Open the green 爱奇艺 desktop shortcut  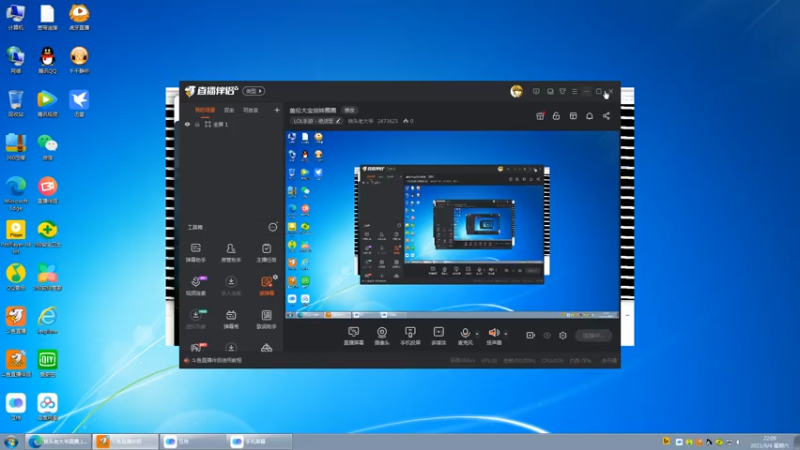tap(47, 363)
